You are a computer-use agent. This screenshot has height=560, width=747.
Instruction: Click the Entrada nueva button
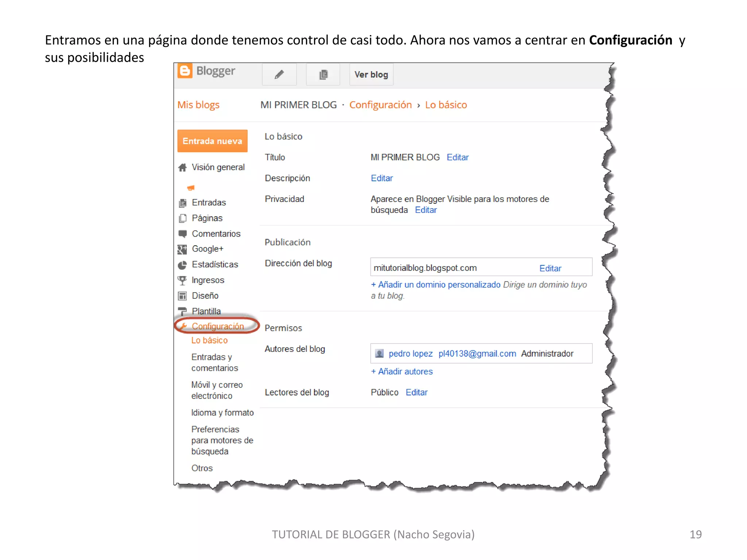pyautogui.click(x=212, y=141)
